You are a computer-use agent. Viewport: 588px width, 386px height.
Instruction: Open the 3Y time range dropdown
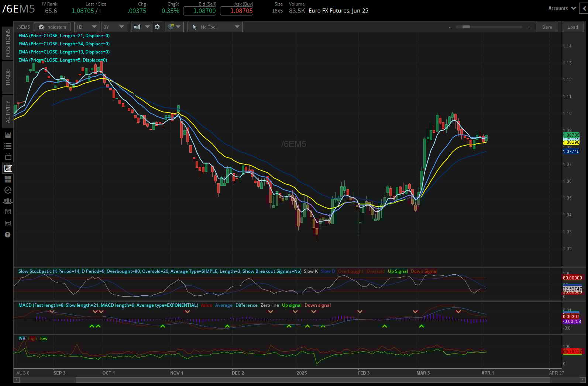pos(114,27)
